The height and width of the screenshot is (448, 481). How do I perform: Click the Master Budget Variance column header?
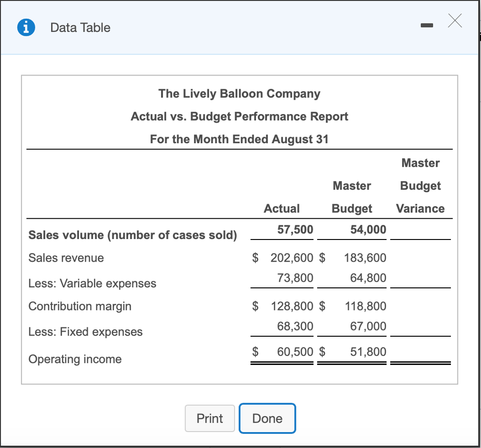coord(420,186)
